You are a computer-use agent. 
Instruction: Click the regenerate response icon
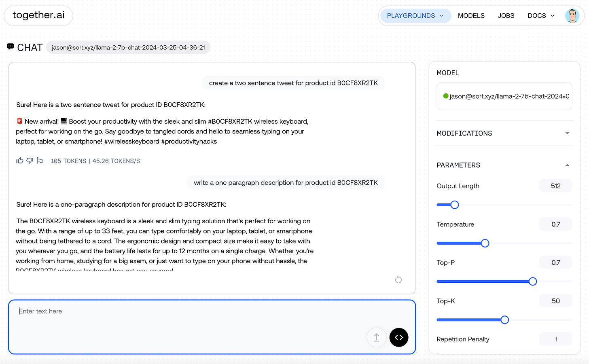(x=398, y=279)
